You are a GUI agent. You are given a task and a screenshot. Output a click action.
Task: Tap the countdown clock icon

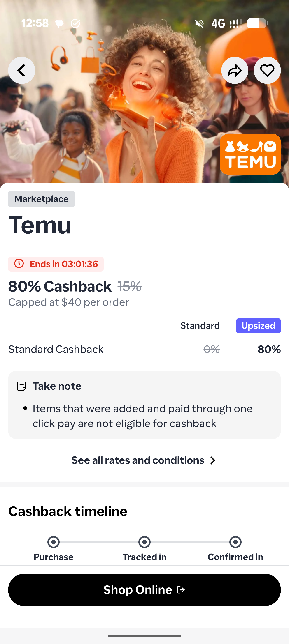coord(19,264)
